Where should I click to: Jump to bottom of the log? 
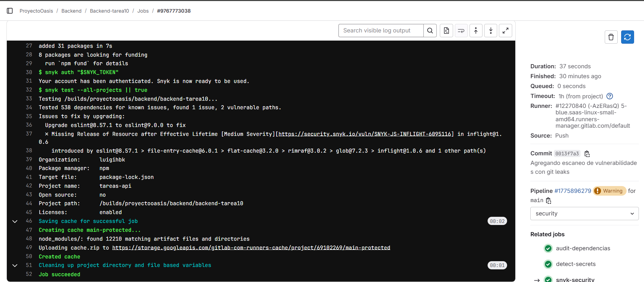(491, 31)
